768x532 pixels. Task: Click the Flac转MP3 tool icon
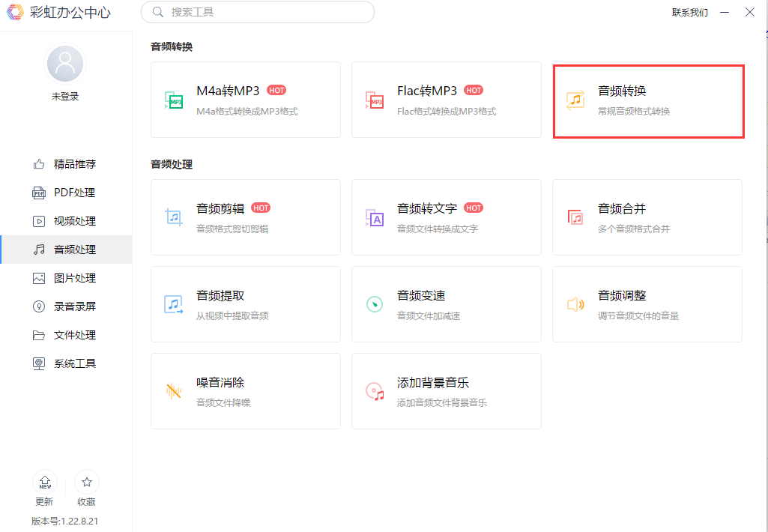coord(374,100)
